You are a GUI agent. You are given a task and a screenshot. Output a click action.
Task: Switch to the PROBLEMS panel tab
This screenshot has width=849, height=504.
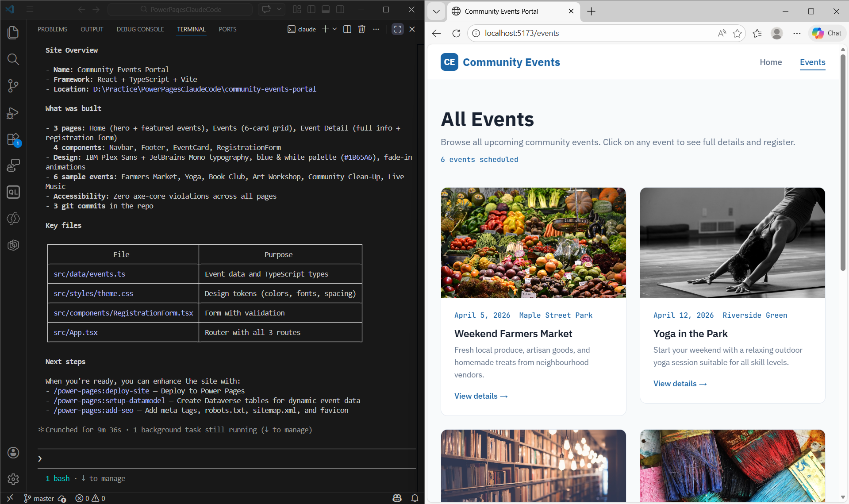[52, 29]
